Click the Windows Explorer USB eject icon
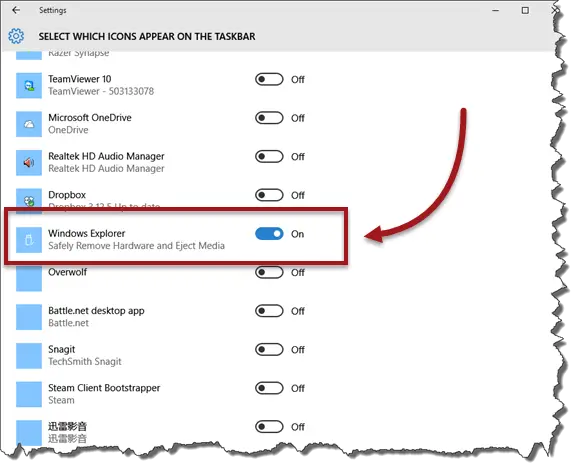 [x=29, y=240]
